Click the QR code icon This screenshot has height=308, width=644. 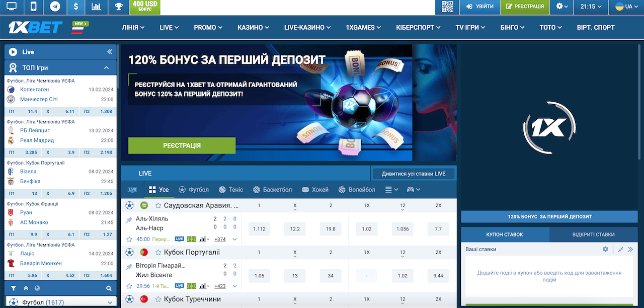pyautogui.click(x=447, y=7)
